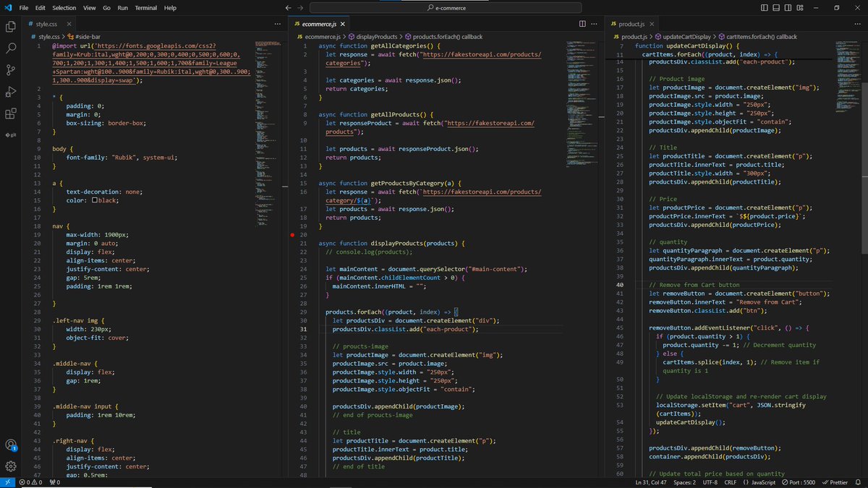The width and height of the screenshot is (868, 488).
Task: Navigate forward with the right arrow
Action: pyautogui.click(x=299, y=8)
